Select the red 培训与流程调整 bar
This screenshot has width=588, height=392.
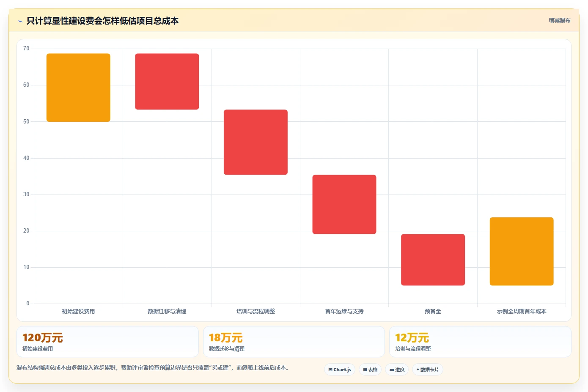(x=256, y=142)
